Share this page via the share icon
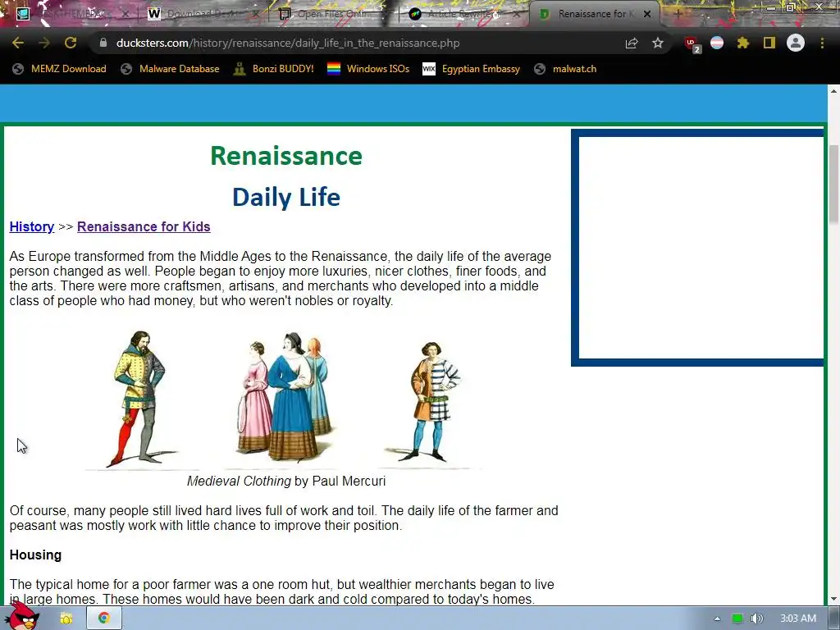Screen dimensions: 840x630 tap(632, 43)
